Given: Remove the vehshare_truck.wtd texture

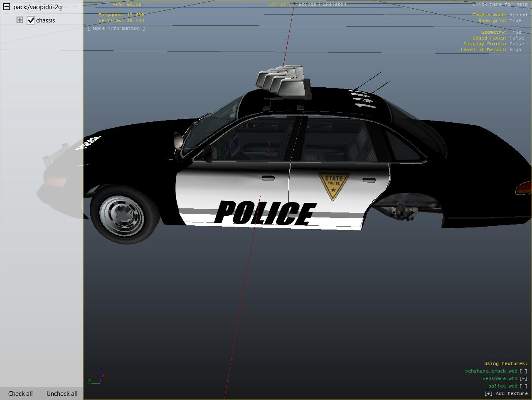Looking at the screenshot, I should pos(523,371).
